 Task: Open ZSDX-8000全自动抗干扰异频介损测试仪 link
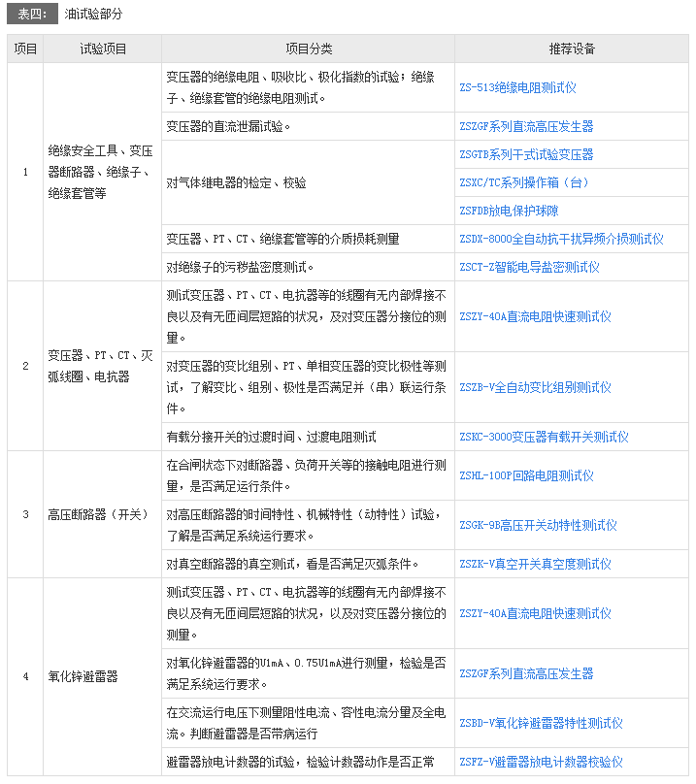tap(561, 239)
